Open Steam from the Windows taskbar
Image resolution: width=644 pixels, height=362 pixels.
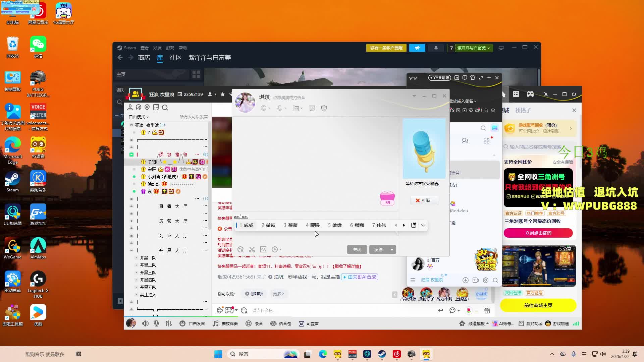pos(382,354)
